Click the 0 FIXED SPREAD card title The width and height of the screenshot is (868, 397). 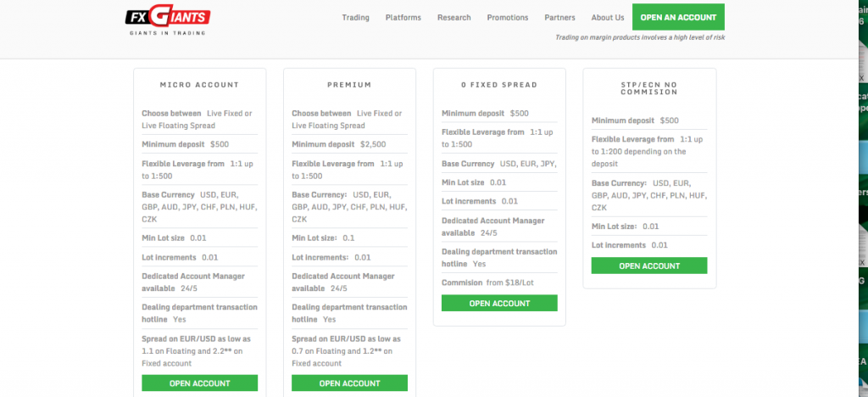[499, 85]
